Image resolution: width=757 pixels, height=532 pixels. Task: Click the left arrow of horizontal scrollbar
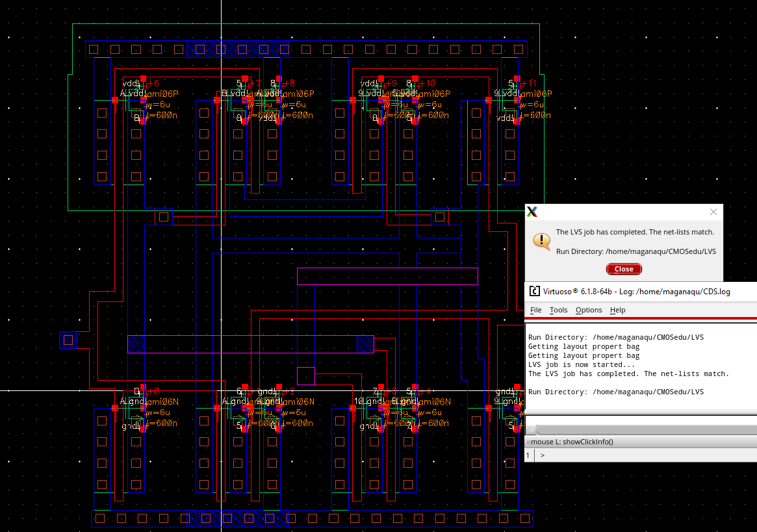click(x=530, y=430)
